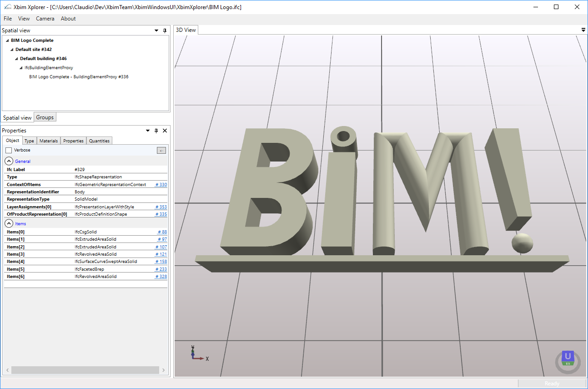This screenshot has width=588, height=389.
Task: Close the Properties panel
Action: (165, 131)
